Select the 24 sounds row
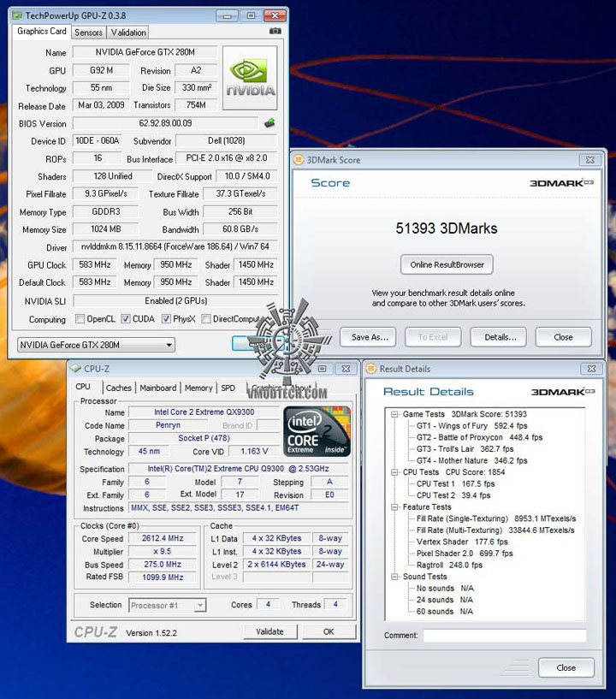616x699 pixels. point(444,600)
